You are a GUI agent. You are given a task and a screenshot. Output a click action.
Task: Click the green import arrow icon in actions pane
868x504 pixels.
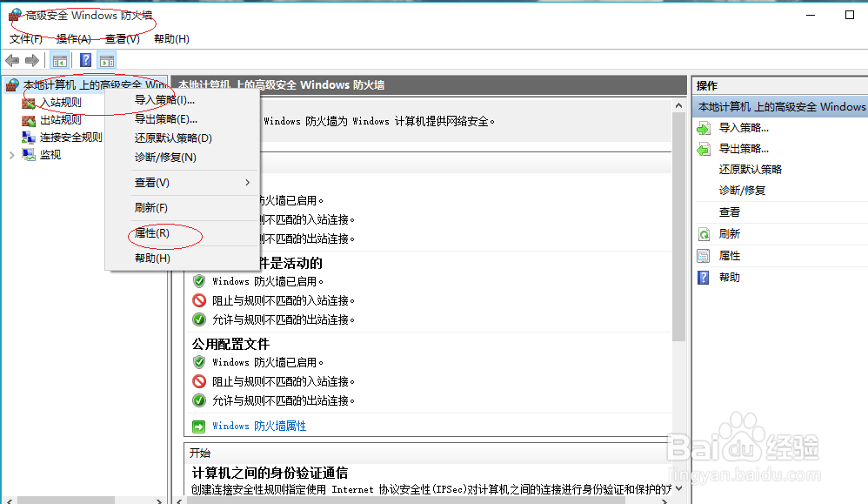(704, 129)
